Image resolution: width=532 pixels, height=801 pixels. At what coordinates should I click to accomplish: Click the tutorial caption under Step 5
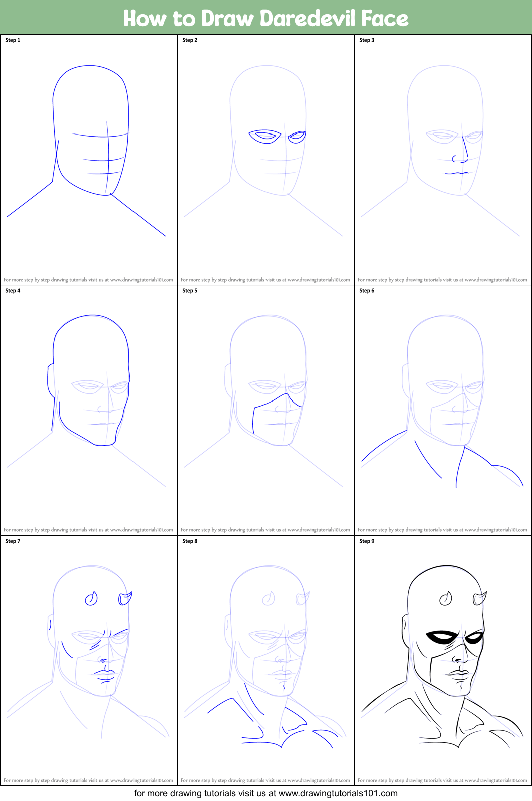click(x=265, y=530)
